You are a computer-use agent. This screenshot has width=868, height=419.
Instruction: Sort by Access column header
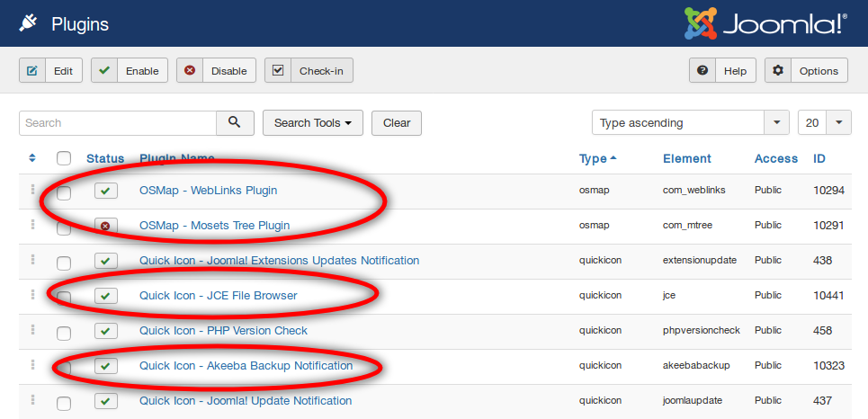(x=776, y=158)
